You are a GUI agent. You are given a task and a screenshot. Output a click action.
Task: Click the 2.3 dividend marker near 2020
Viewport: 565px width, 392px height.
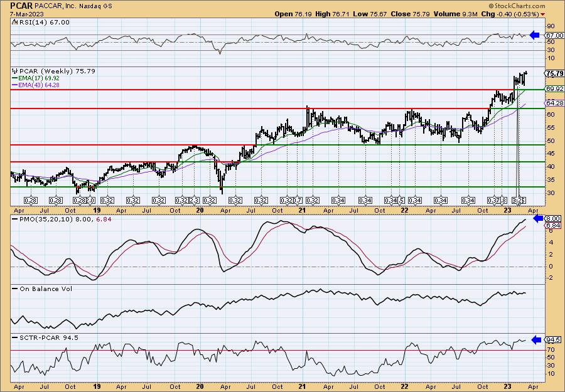click(x=194, y=200)
